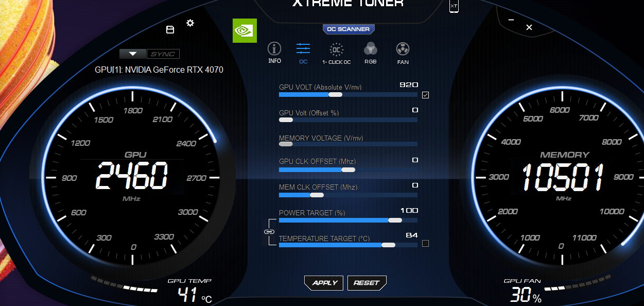Switch to the RGB tab
The image size is (644, 306).
[x=371, y=54]
